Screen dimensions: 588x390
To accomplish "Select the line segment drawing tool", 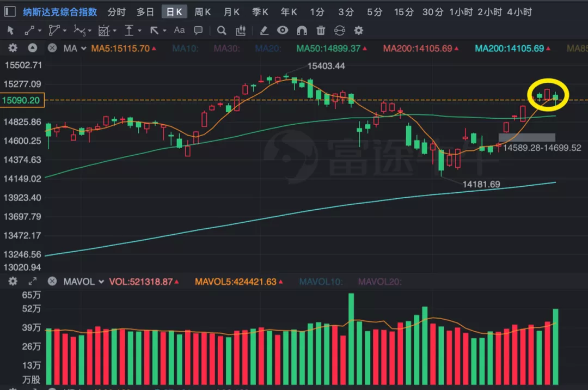I will [x=29, y=31].
